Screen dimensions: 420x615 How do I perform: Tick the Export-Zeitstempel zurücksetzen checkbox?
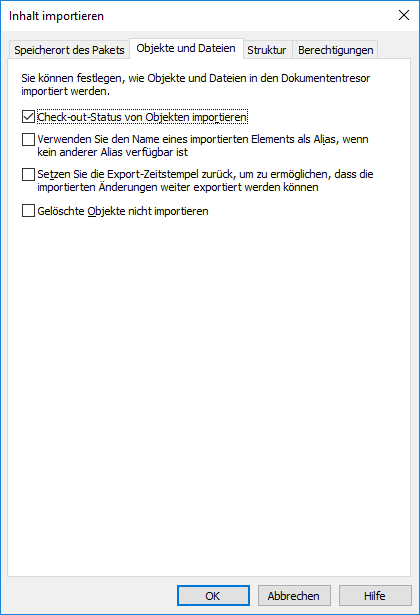[x=28, y=174]
